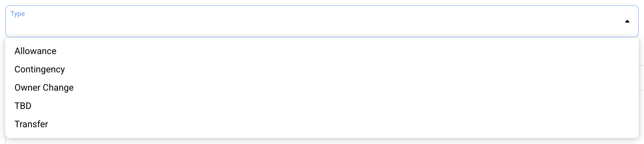Click the option between Contingency and TBD

click(322, 88)
